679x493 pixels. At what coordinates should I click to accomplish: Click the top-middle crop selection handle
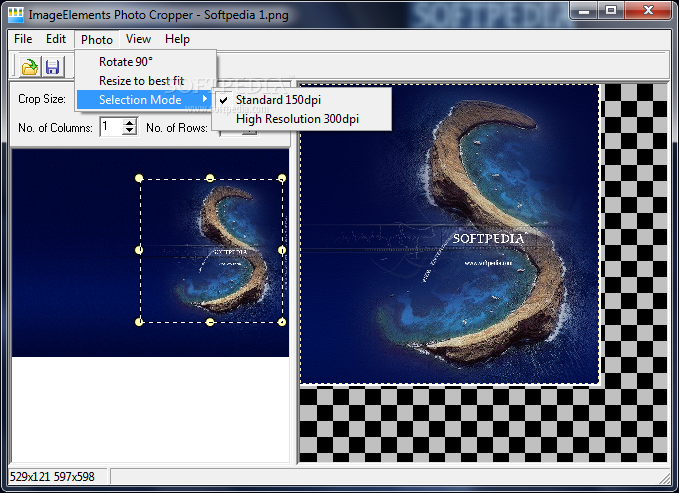click(x=210, y=178)
